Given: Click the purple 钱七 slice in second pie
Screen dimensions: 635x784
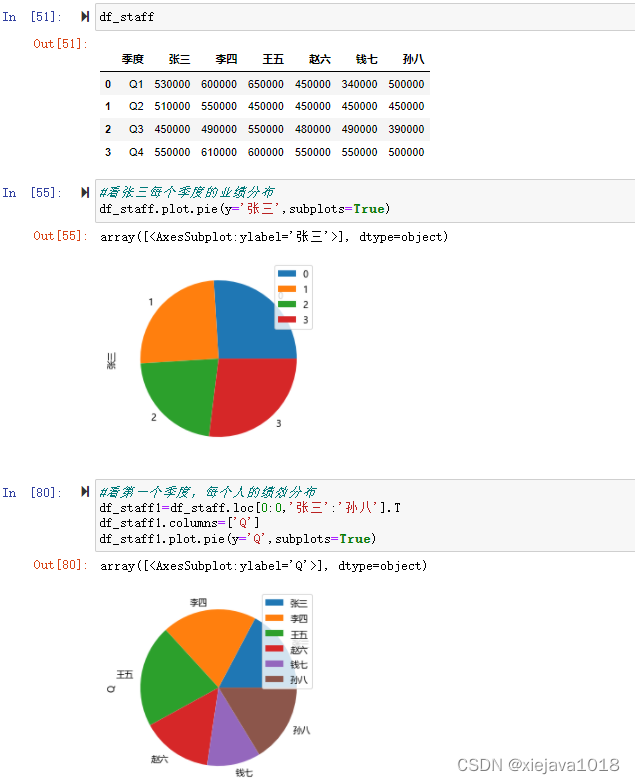Looking at the screenshot, I should [230, 738].
